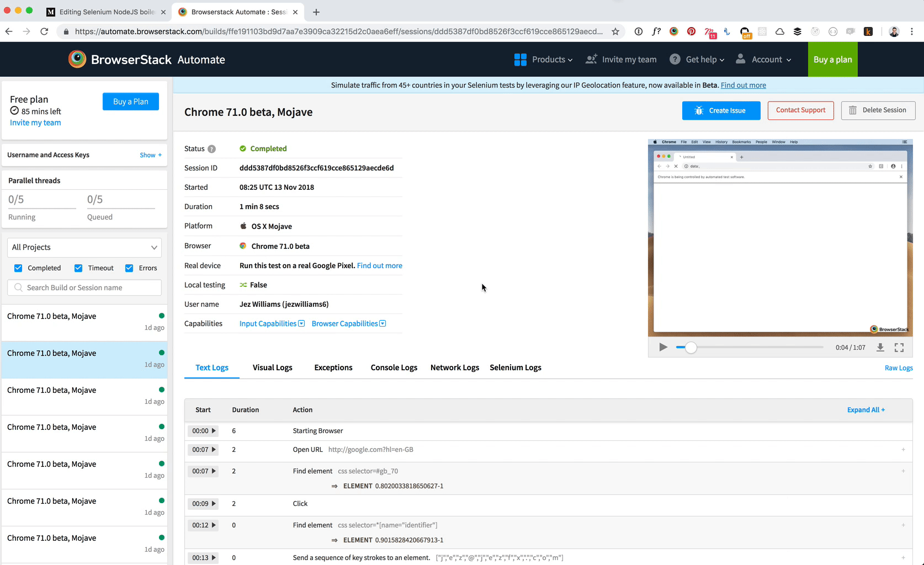
Task: Click the cloud extension icon
Action: click(779, 31)
